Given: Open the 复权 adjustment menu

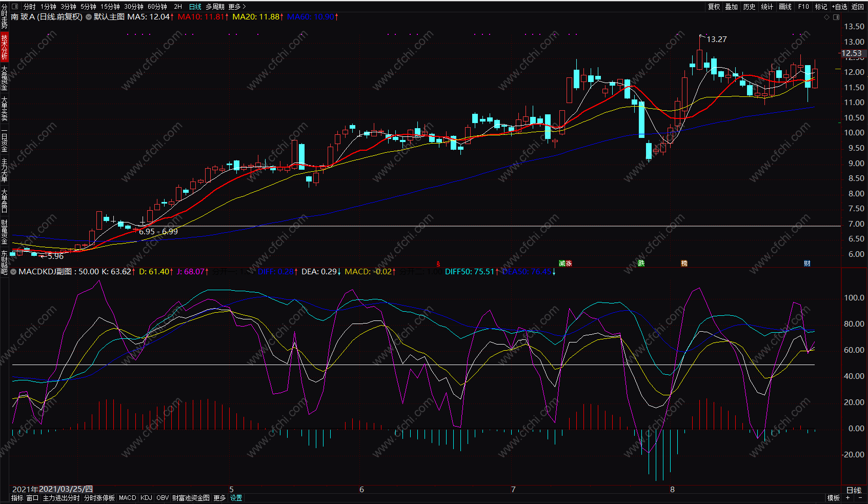Looking at the screenshot, I should click(x=714, y=7).
